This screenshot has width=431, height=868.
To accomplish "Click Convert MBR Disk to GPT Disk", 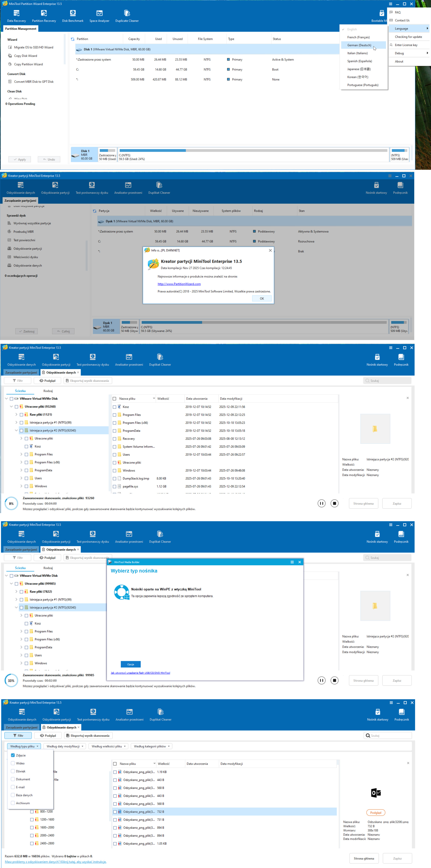I will 34,82.
